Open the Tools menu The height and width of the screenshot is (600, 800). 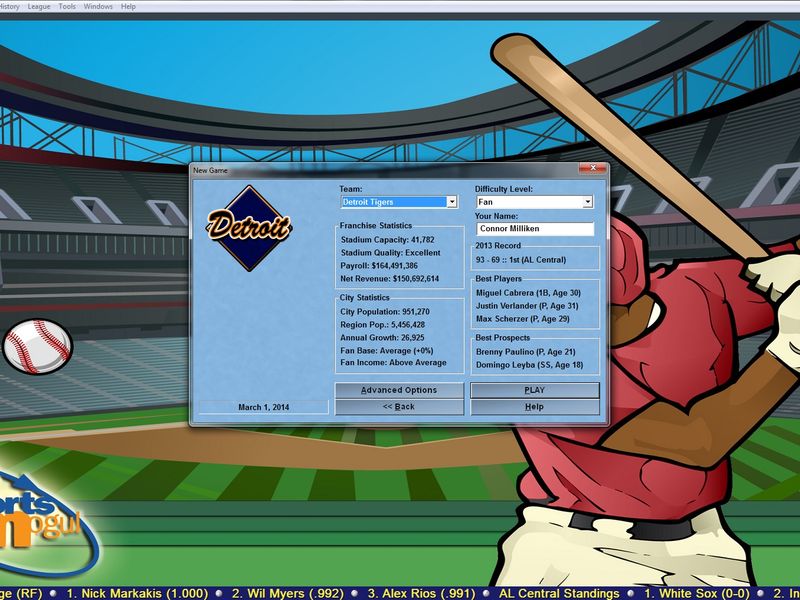(67, 6)
